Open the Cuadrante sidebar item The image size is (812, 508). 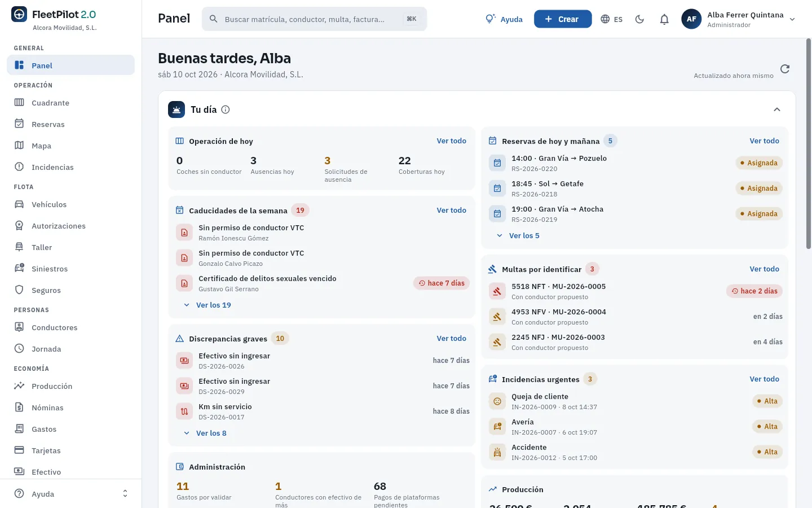click(x=70, y=103)
